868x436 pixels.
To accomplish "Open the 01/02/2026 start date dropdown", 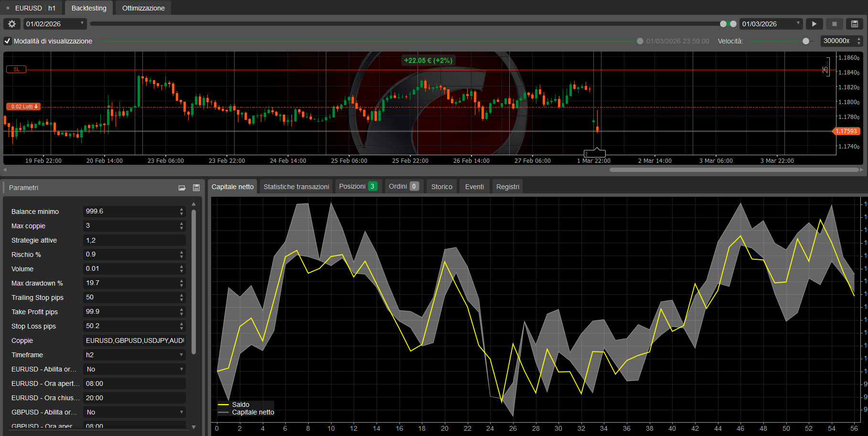I will 82,23.
